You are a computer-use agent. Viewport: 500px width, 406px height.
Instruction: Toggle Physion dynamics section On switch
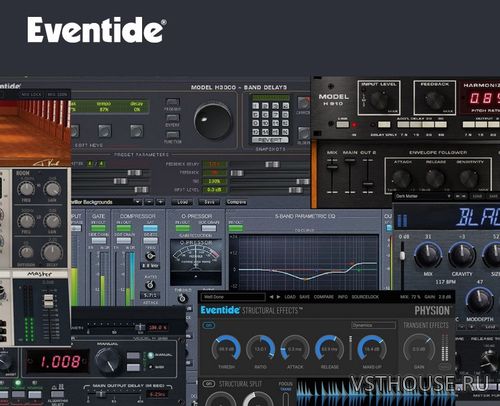(209, 325)
